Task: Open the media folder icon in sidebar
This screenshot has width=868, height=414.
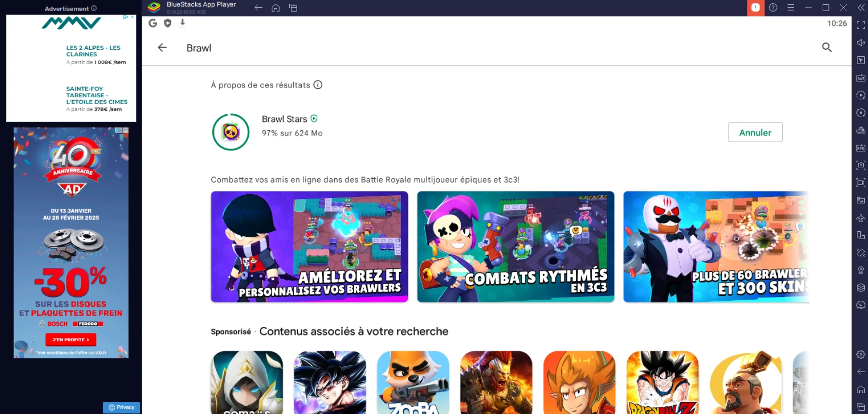Action: pyautogui.click(x=861, y=200)
